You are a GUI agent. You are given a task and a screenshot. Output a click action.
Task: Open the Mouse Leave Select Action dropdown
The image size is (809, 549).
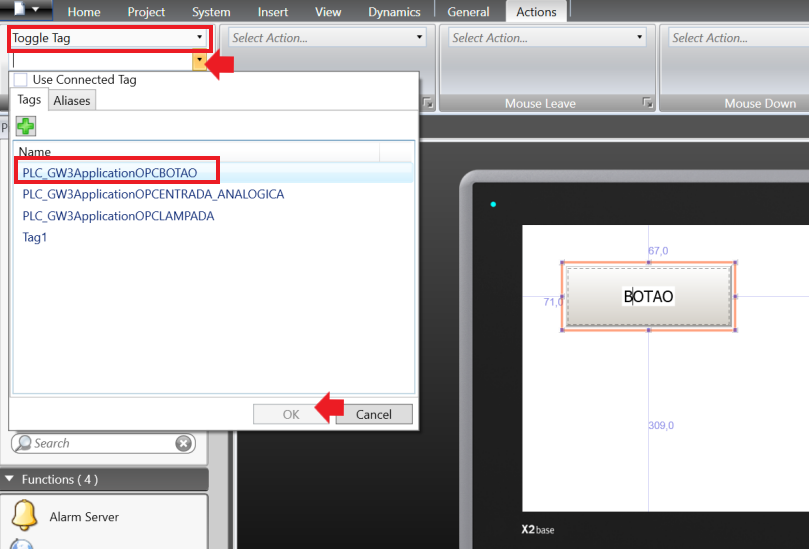pyautogui.click(x=547, y=38)
